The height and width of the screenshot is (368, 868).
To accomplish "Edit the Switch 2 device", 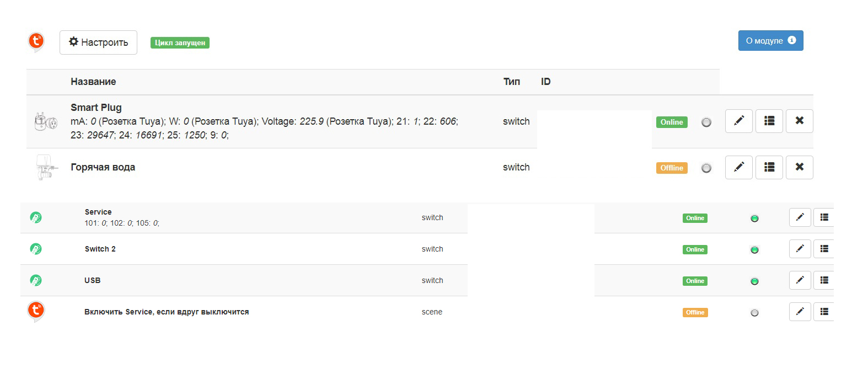I will (x=800, y=249).
